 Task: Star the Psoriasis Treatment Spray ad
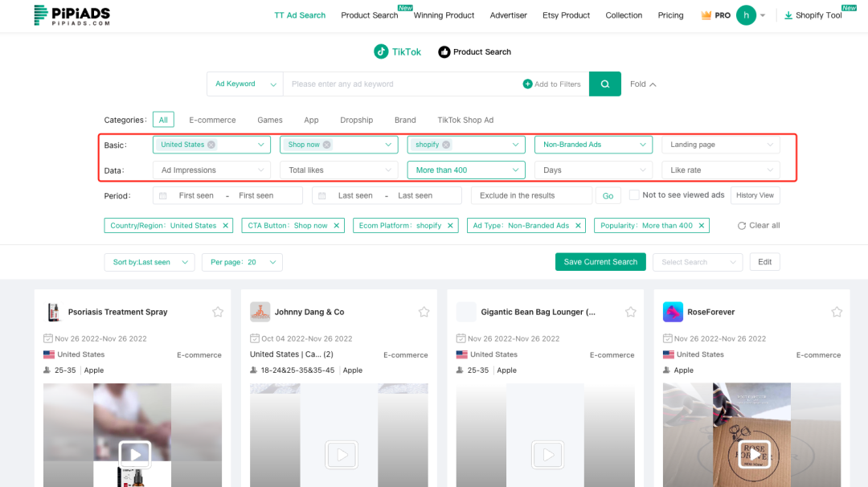[218, 312]
